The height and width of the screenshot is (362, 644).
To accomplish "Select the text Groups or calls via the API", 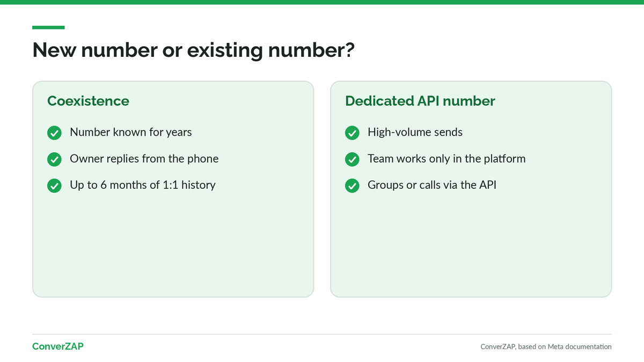I will (x=432, y=185).
